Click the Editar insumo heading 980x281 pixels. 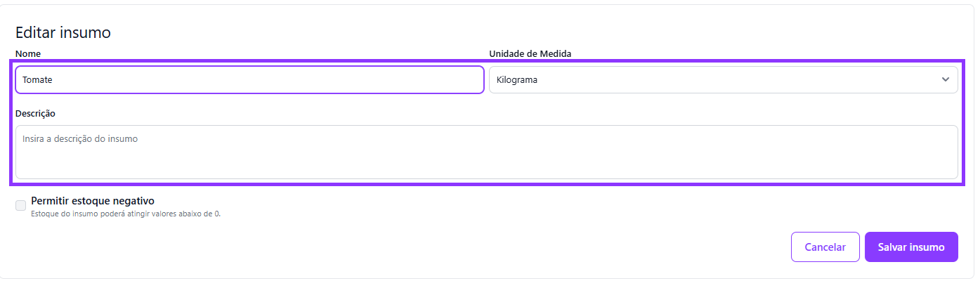[63, 32]
